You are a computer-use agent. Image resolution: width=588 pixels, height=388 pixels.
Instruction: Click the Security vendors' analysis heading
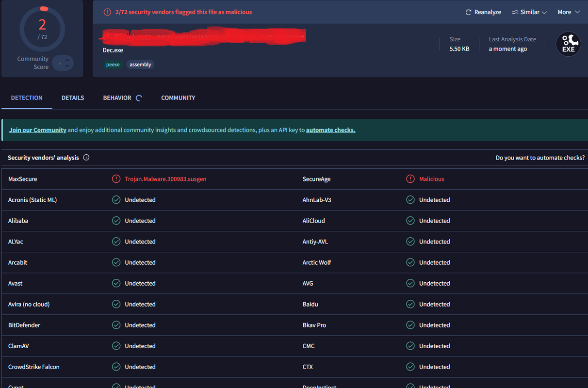(43, 158)
